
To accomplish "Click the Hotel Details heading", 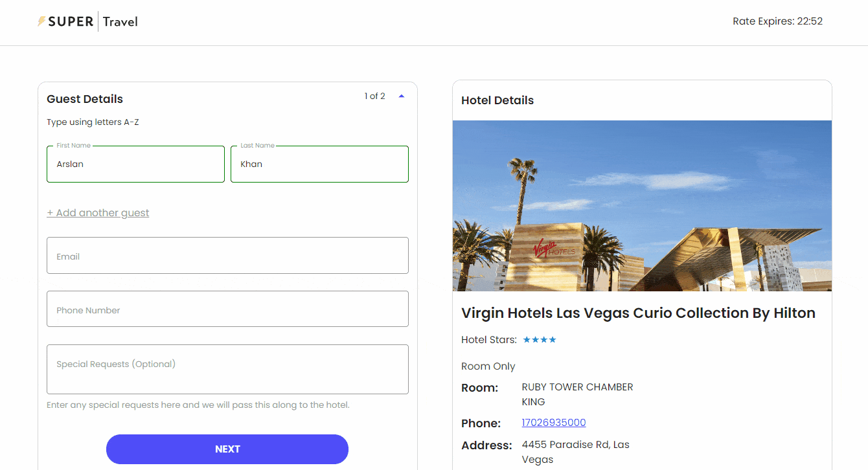I will pyautogui.click(x=497, y=100).
